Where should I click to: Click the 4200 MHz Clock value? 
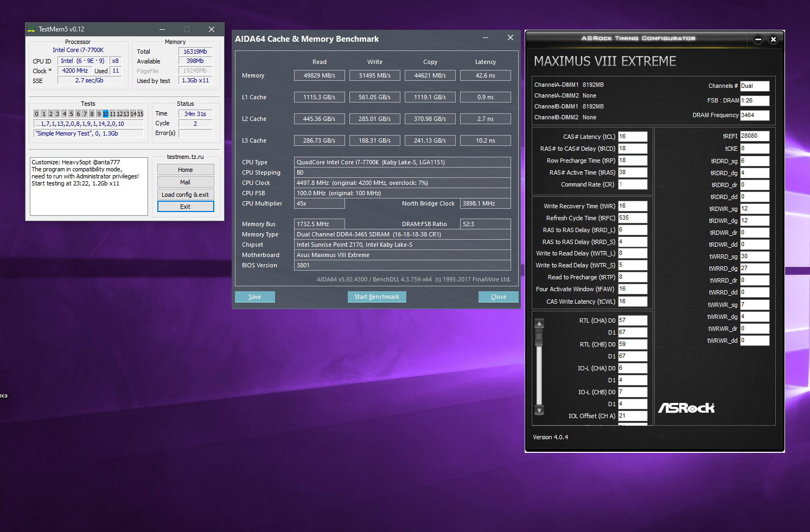(75, 70)
